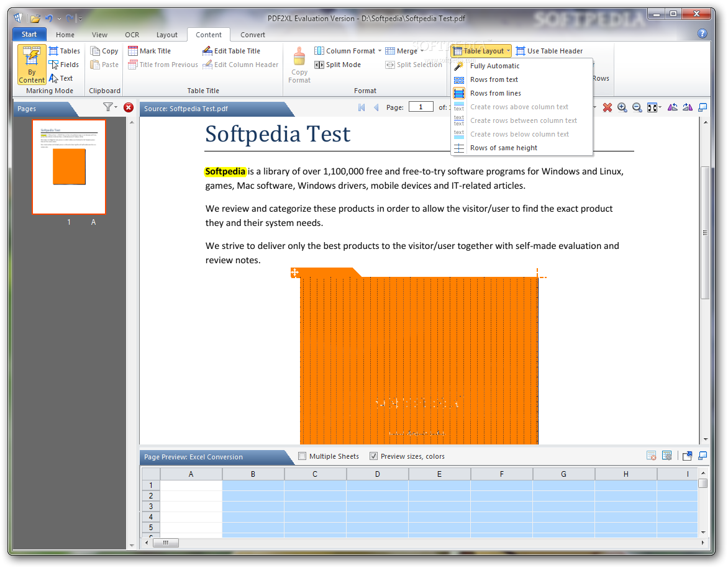Click Create rows between column text
Viewport: 728px width, 568px height.
pos(523,120)
